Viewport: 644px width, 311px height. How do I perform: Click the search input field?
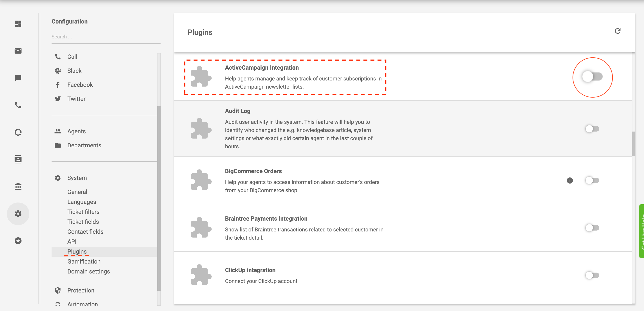click(x=106, y=37)
